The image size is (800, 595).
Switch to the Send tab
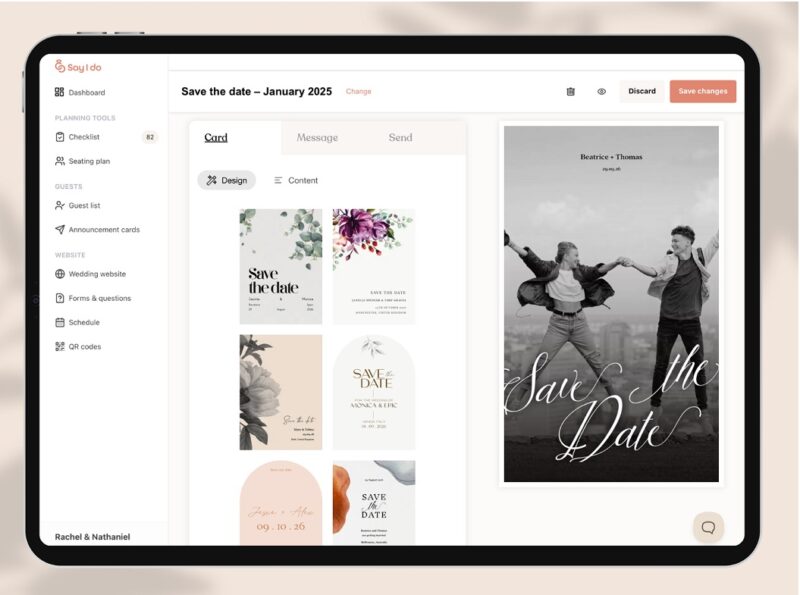[x=400, y=138]
